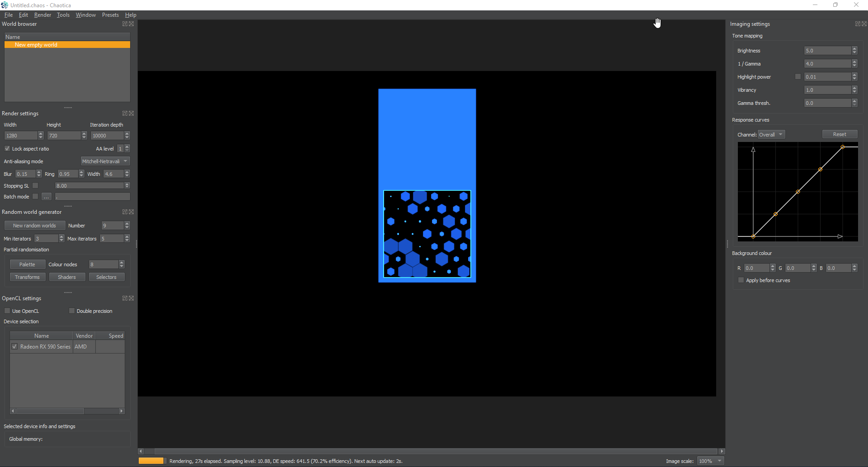Open the Anti-aliasing mode dropdown
868x467 pixels.
(x=105, y=161)
